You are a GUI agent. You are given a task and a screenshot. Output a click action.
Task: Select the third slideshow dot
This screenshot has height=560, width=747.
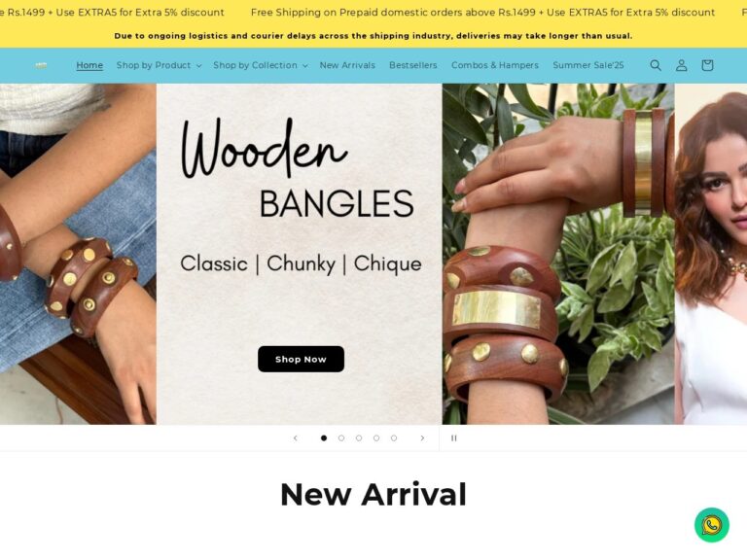359,438
